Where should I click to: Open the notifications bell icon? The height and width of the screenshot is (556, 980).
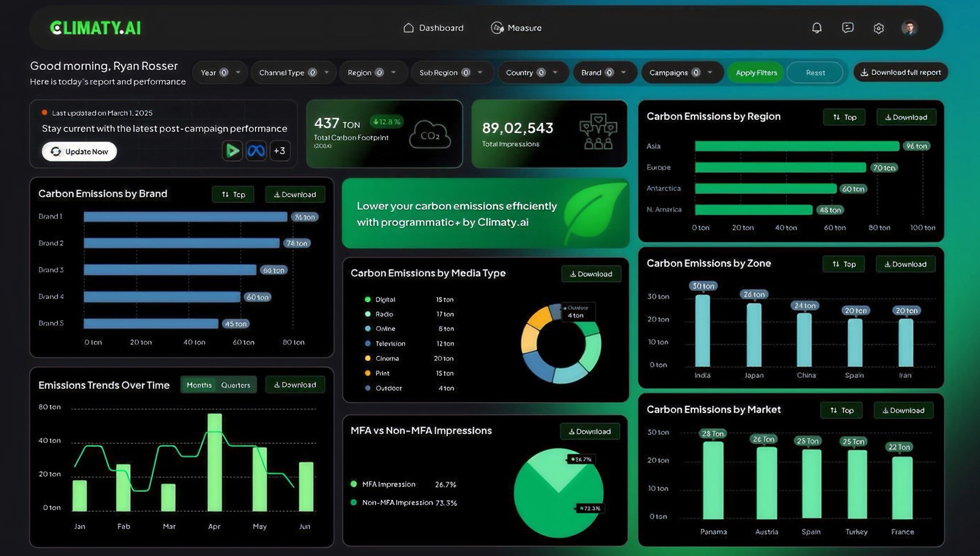tap(817, 28)
